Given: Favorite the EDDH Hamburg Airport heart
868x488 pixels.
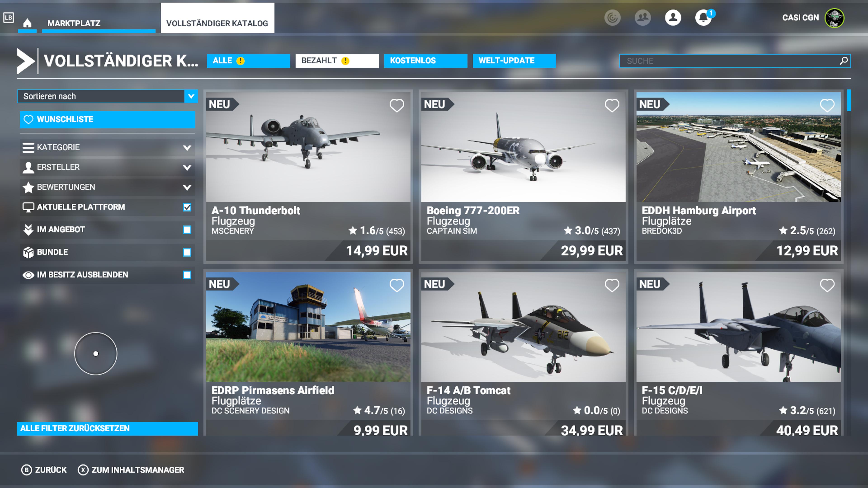Looking at the screenshot, I should pos(827,106).
